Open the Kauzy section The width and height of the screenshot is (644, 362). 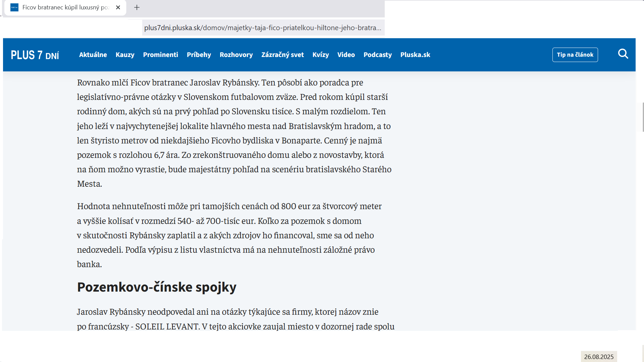(x=125, y=55)
